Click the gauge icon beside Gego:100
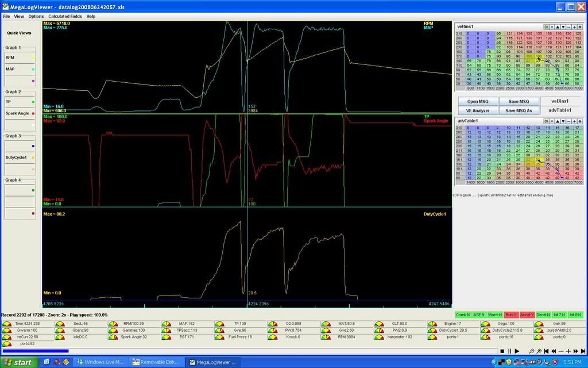 (x=485, y=324)
